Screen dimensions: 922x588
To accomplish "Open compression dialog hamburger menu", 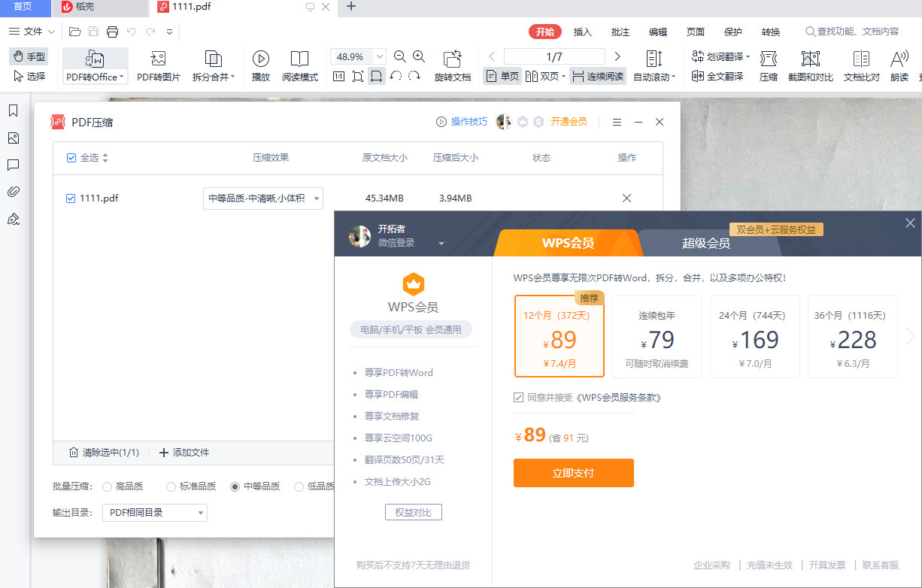I will click(x=617, y=122).
